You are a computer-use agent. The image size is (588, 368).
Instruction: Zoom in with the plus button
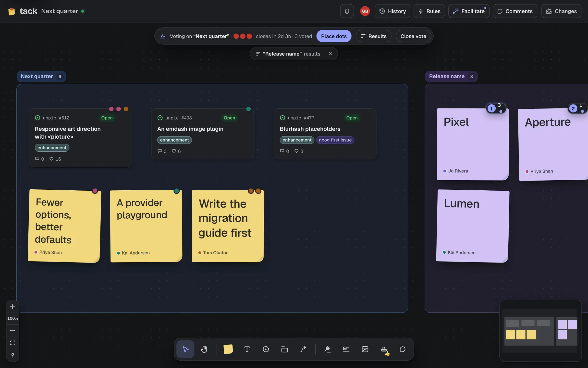point(12,306)
